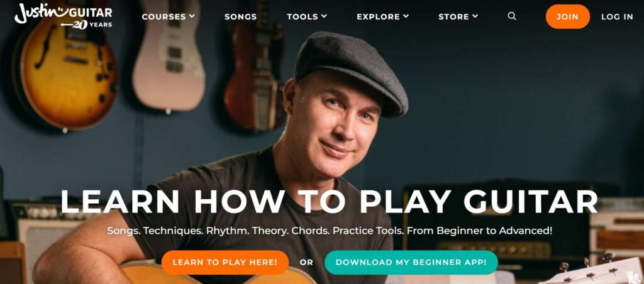
Task: Click the JustinGuitar logo
Action: [64, 15]
